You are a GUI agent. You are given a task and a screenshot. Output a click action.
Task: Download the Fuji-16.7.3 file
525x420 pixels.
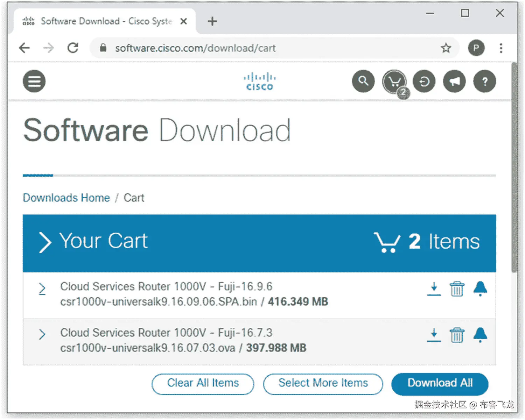tap(434, 335)
